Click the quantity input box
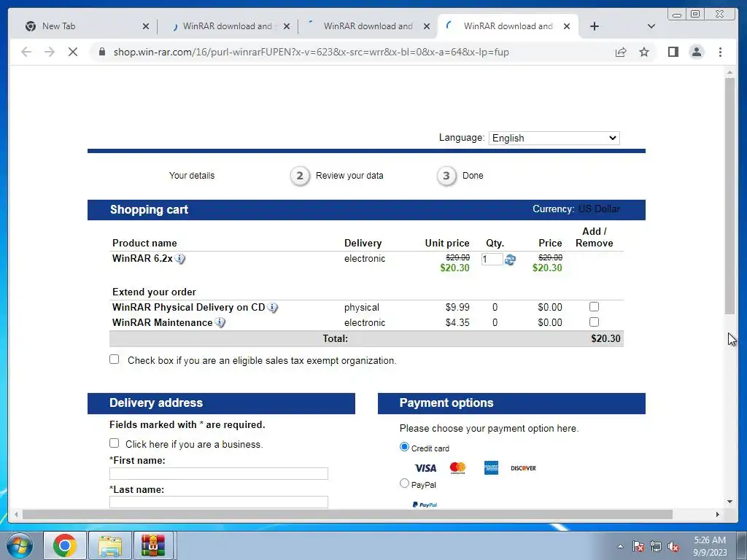Image resolution: width=747 pixels, height=560 pixels. click(x=492, y=259)
